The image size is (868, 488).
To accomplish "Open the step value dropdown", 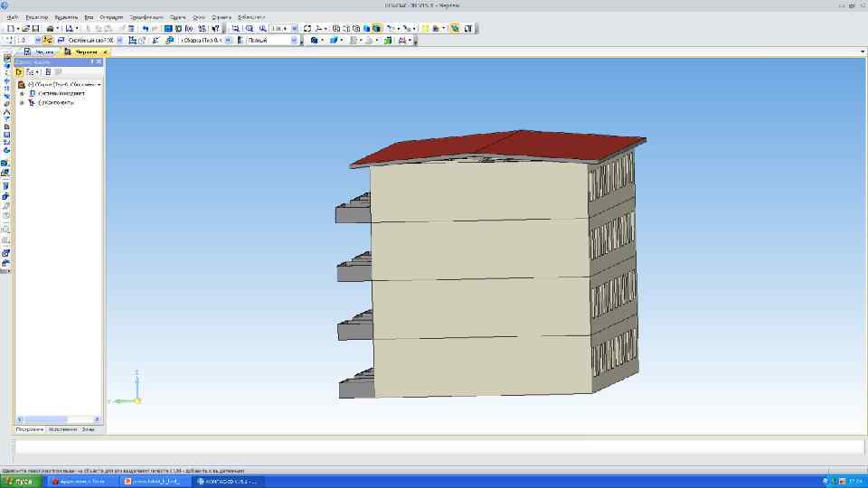I will tap(38, 41).
